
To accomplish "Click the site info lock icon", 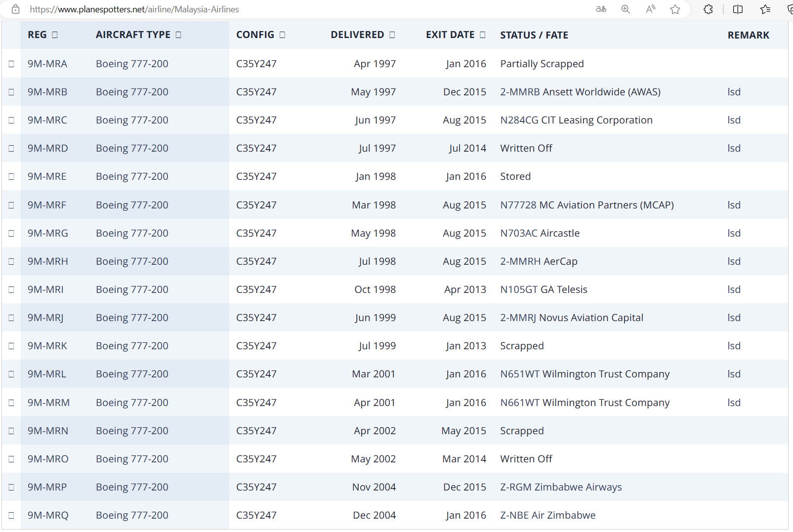I will tap(15, 9).
